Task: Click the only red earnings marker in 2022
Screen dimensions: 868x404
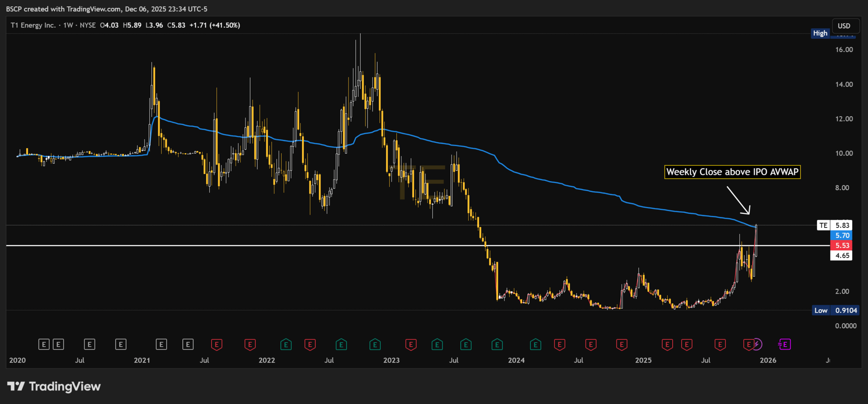Action: point(310,344)
